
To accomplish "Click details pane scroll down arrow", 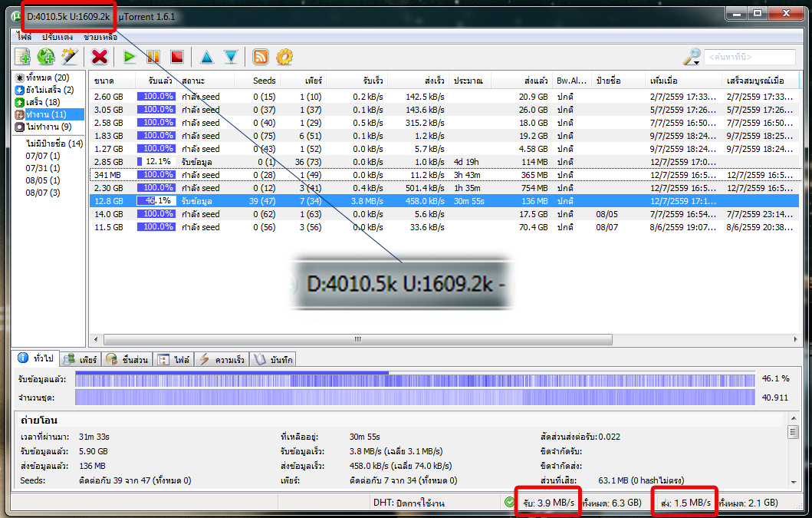I will 793,482.
